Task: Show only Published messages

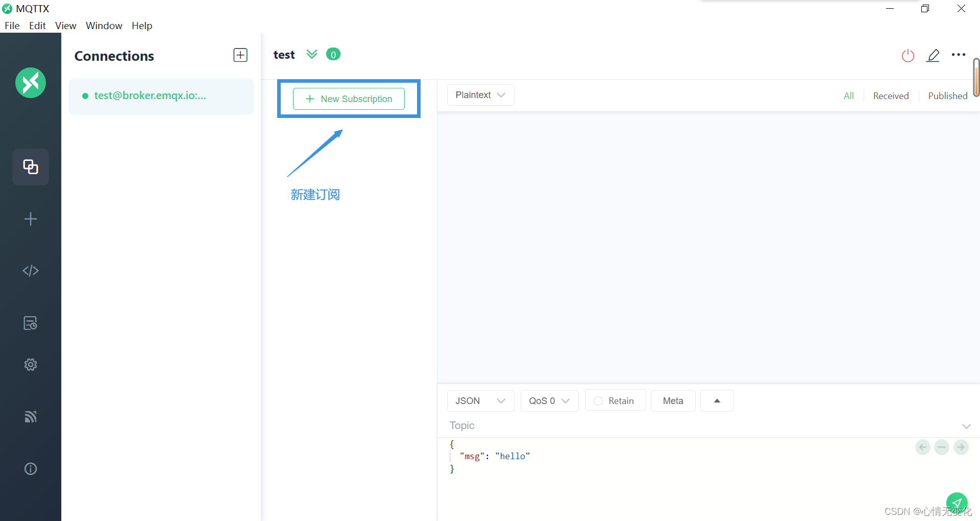Action: pyautogui.click(x=948, y=96)
